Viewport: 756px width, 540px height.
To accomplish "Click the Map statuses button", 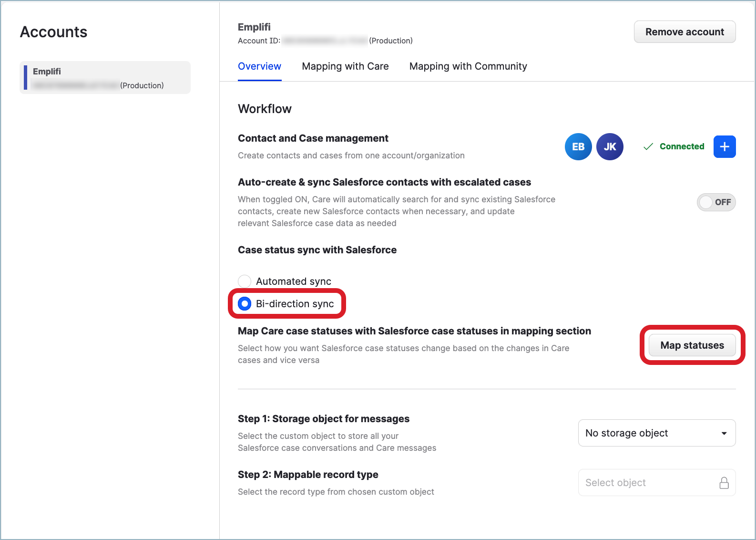I will pyautogui.click(x=692, y=345).
